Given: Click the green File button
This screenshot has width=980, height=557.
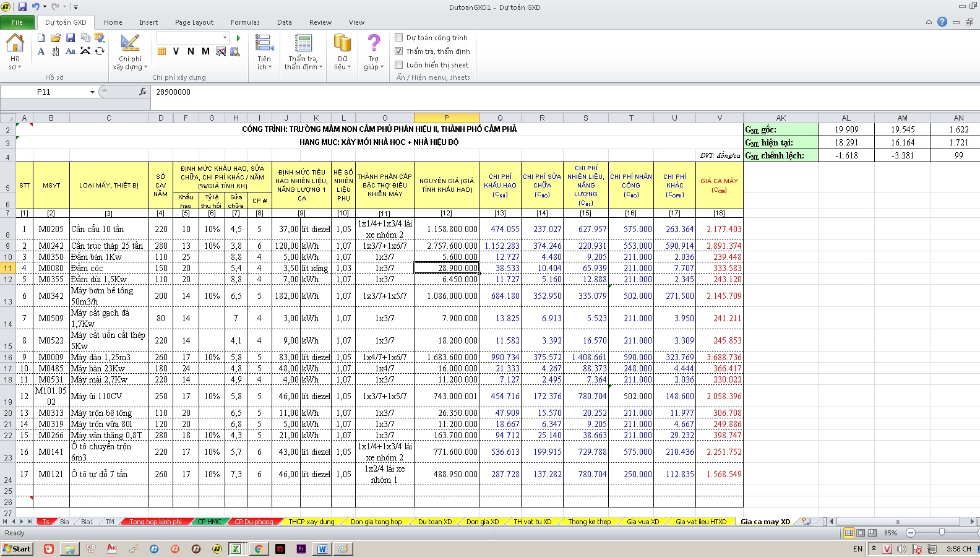Looking at the screenshot, I should [x=17, y=22].
